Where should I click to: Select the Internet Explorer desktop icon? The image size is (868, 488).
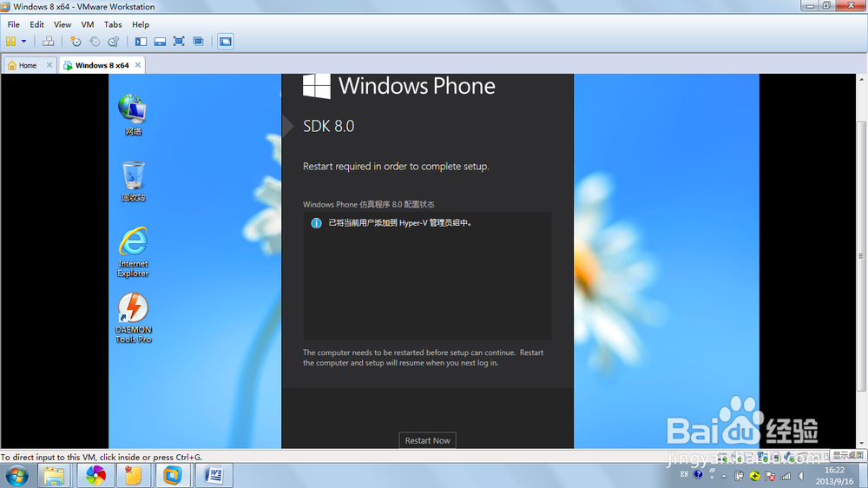(x=133, y=252)
